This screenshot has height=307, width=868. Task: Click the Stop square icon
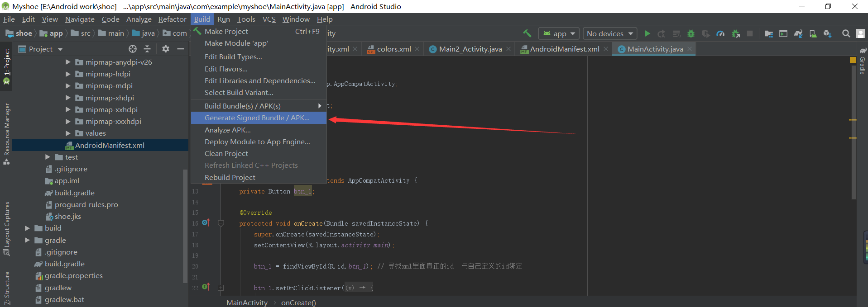tap(750, 33)
